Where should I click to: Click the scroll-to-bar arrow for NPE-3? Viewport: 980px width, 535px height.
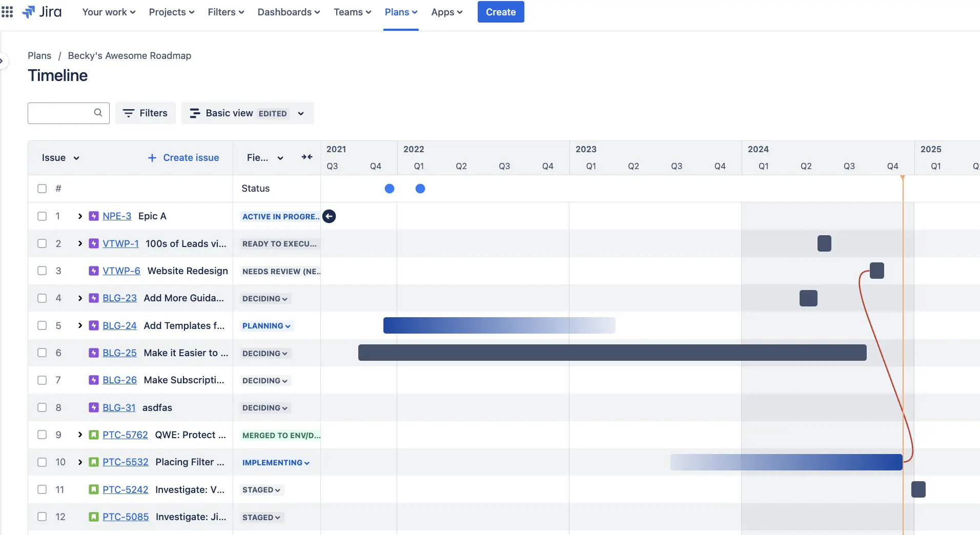pyautogui.click(x=329, y=216)
